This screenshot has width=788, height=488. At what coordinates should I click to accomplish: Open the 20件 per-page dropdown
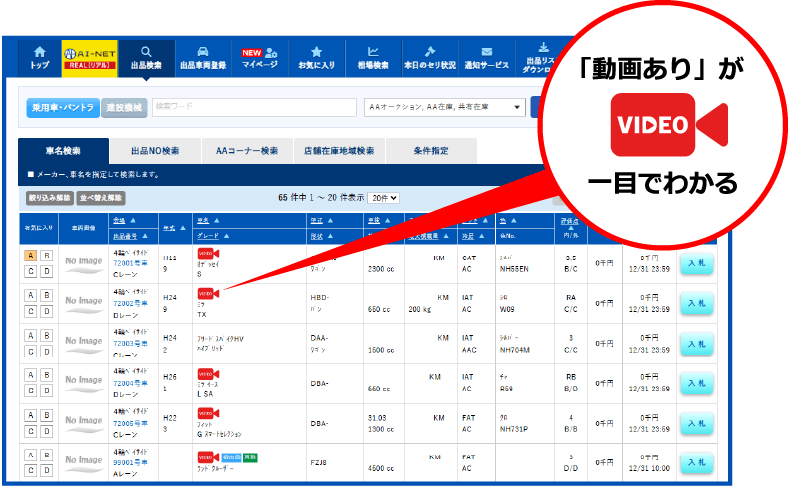click(383, 198)
